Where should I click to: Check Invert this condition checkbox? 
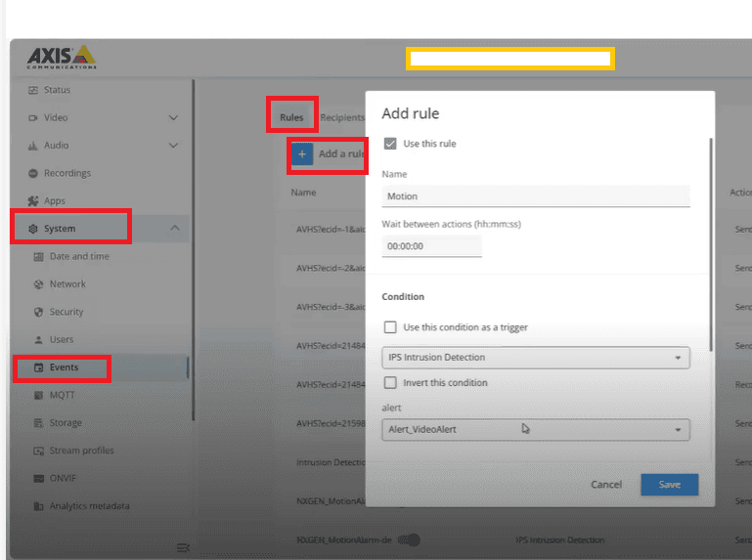pos(390,382)
